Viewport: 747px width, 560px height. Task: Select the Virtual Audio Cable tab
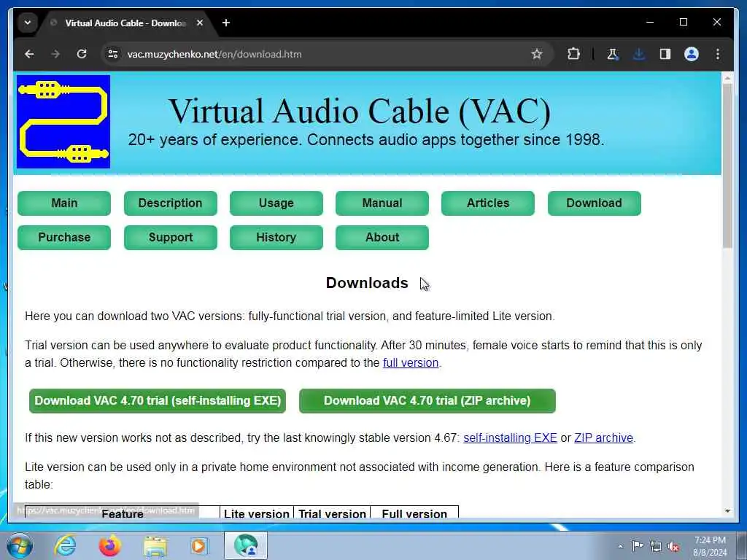125,23
